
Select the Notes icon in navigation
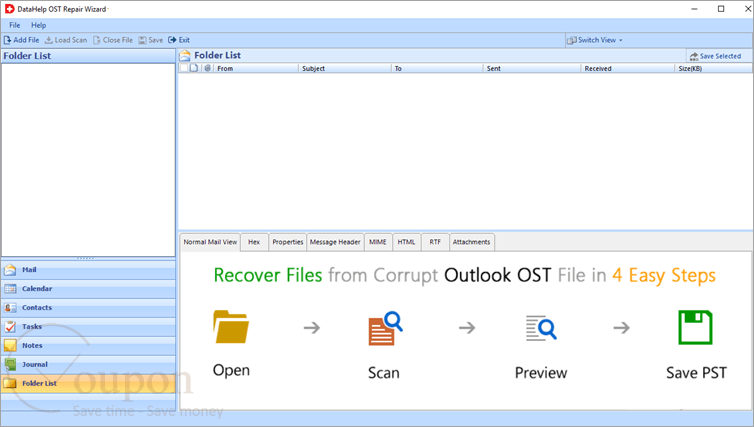[x=10, y=345]
